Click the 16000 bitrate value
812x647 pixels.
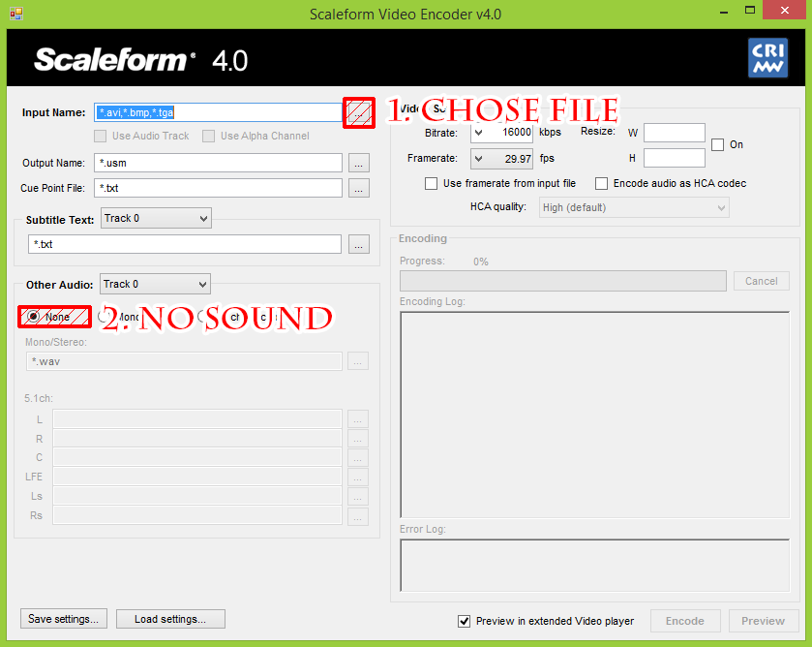(516, 132)
